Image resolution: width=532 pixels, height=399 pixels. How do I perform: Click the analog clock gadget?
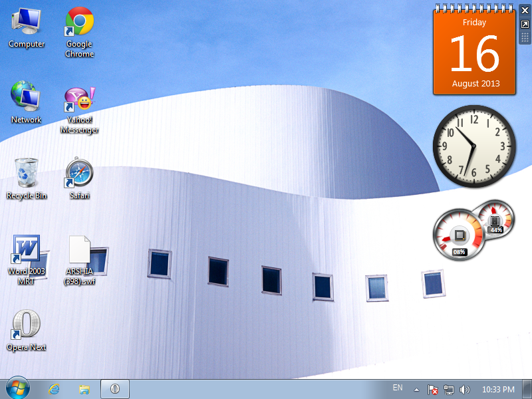[474, 146]
